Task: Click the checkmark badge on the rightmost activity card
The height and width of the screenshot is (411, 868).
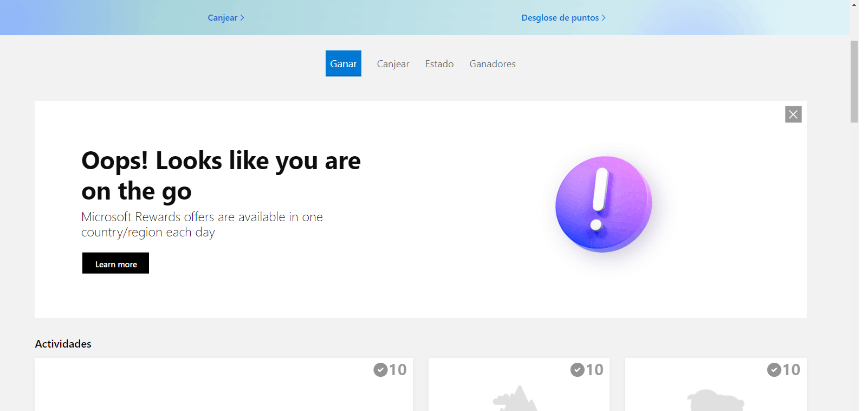Action: click(774, 370)
